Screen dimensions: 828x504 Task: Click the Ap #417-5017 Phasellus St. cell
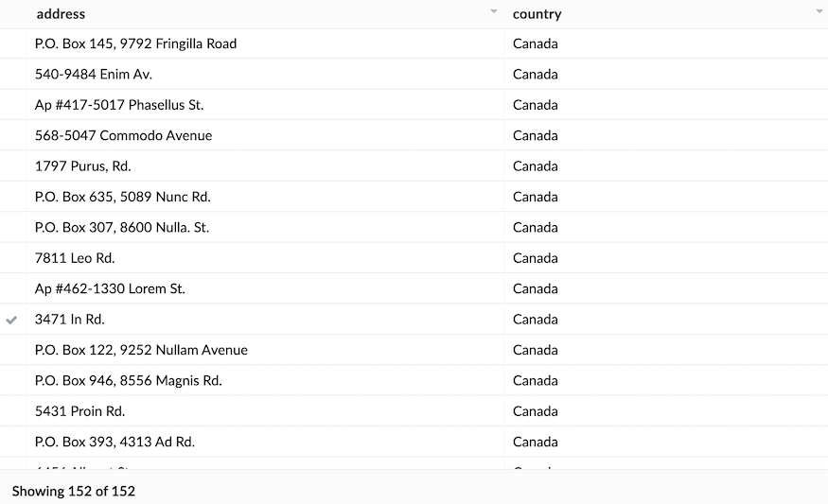pos(119,105)
